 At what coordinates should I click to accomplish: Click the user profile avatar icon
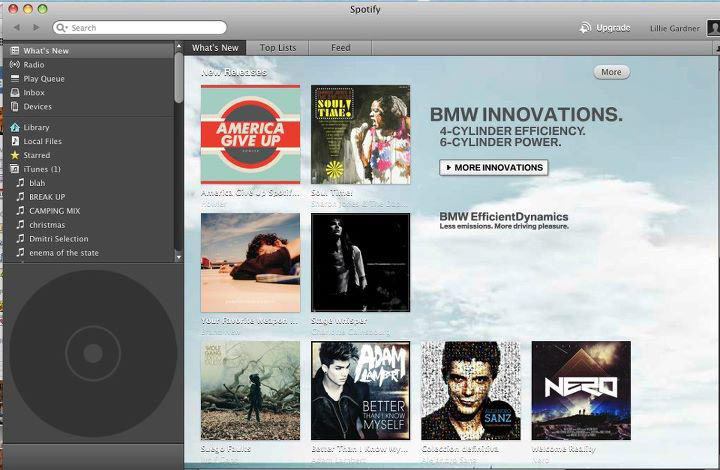[x=713, y=28]
